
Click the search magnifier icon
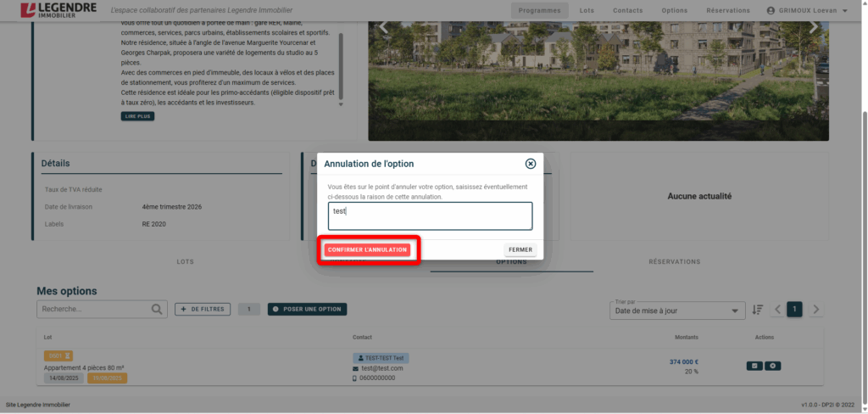point(157,310)
